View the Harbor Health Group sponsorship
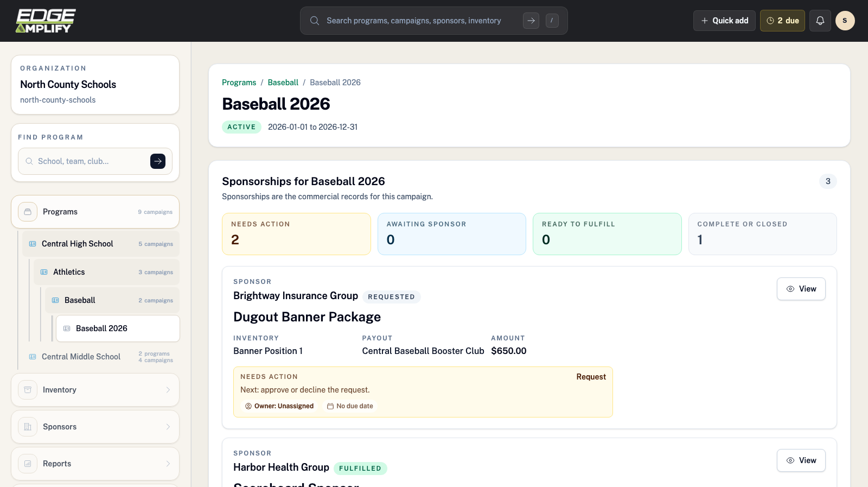The image size is (868, 487). 801,460
